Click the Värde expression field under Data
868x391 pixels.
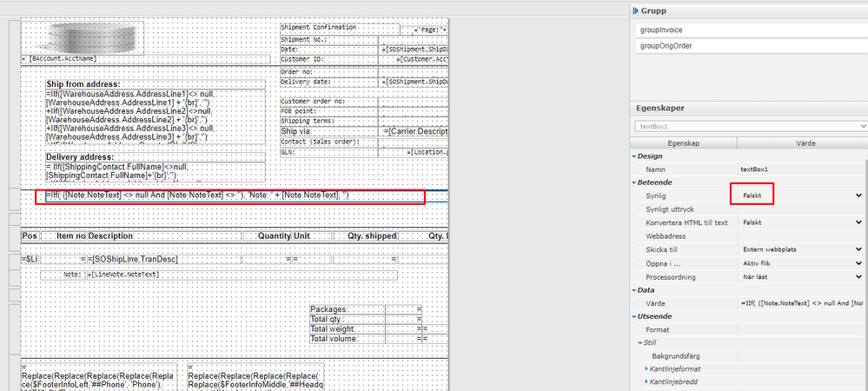pos(801,303)
